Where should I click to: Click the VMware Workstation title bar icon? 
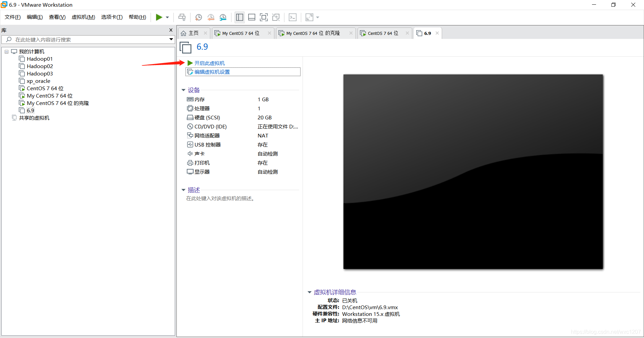tap(4, 5)
